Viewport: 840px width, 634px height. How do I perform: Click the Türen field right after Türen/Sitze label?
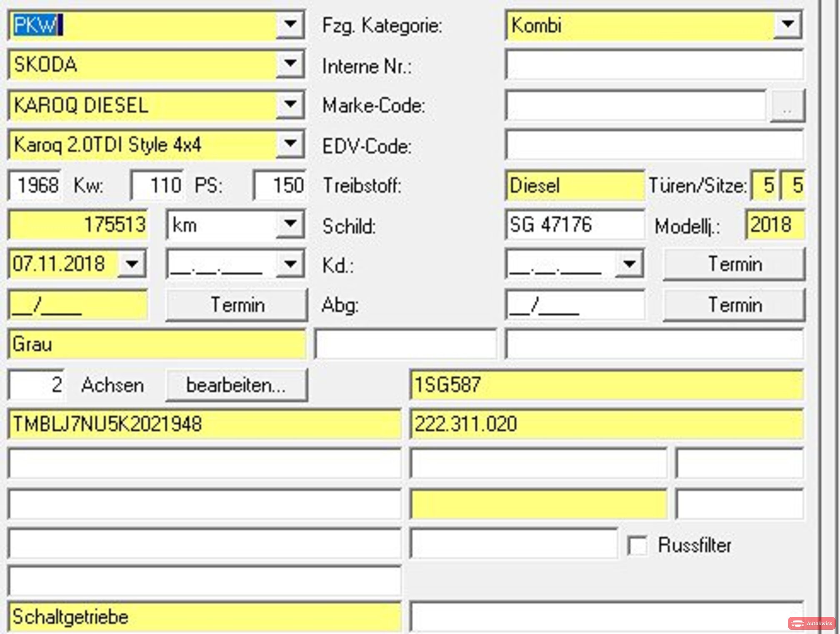pyautogui.click(x=764, y=185)
